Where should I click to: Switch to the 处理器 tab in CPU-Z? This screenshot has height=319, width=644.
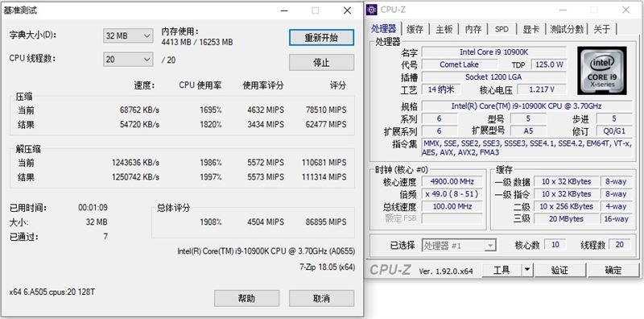click(x=384, y=29)
